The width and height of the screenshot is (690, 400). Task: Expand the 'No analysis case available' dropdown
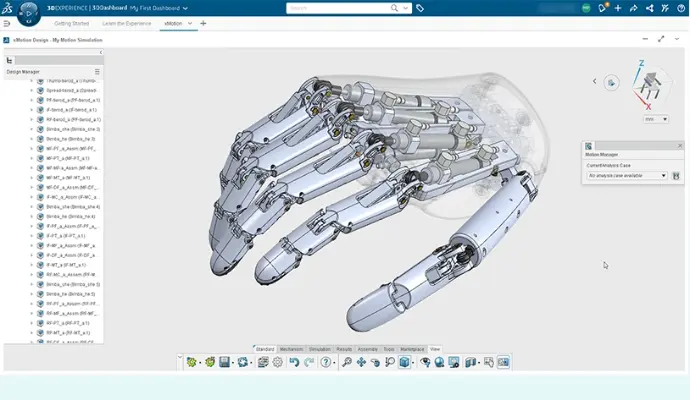pos(663,176)
